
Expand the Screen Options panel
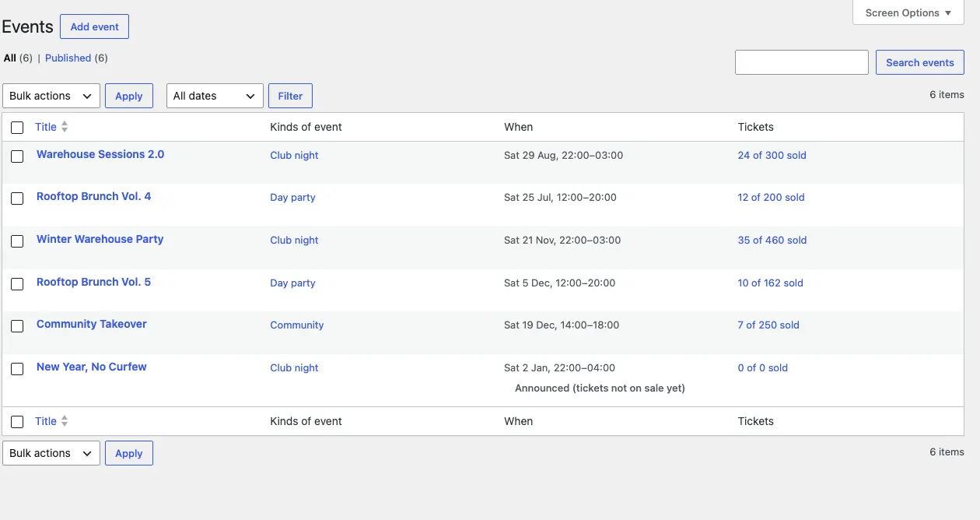click(x=908, y=12)
